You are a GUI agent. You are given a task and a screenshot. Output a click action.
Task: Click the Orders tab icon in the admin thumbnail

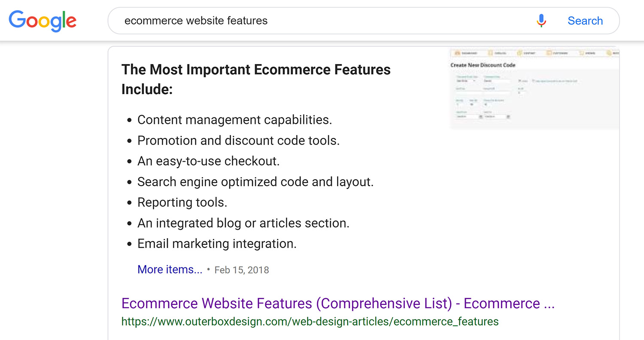coord(581,53)
